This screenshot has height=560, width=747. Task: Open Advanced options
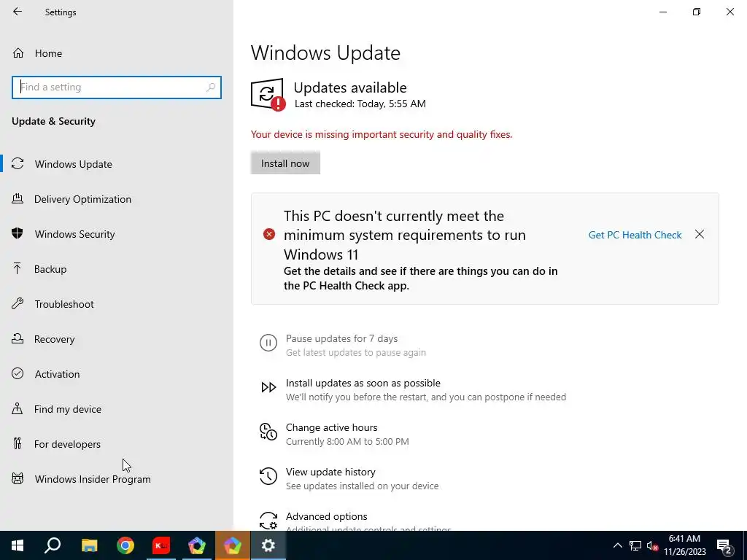click(326, 516)
